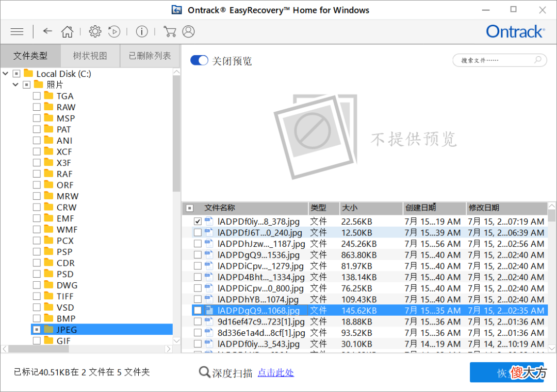Click the 点击此处 deep scan link
557x392 pixels.
[275, 372]
